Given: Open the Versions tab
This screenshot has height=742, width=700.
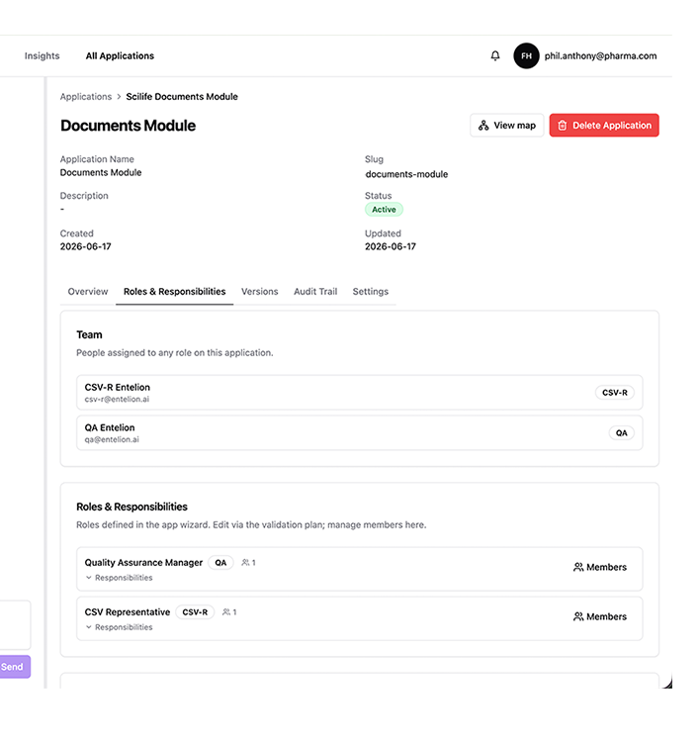Looking at the screenshot, I should [260, 292].
